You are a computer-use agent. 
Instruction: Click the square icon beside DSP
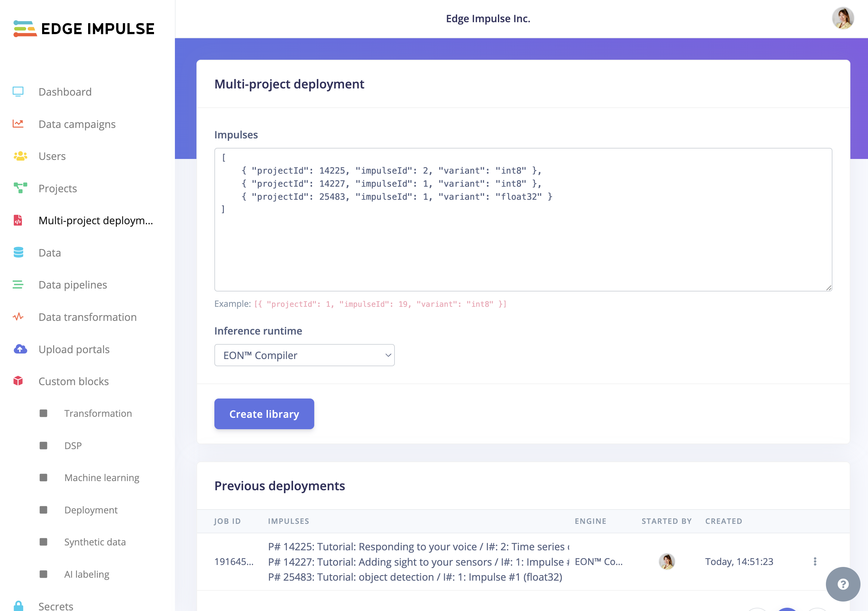pos(43,446)
